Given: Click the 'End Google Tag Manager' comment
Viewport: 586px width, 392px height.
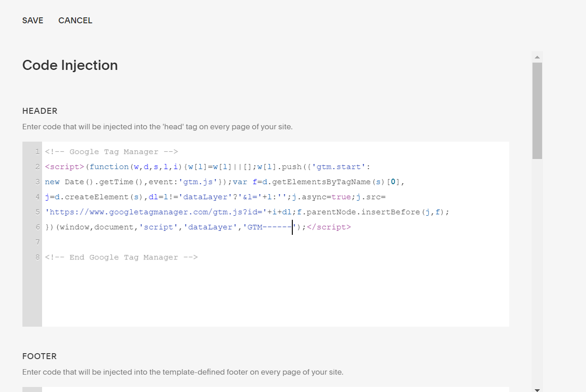Looking at the screenshot, I should 121,257.
